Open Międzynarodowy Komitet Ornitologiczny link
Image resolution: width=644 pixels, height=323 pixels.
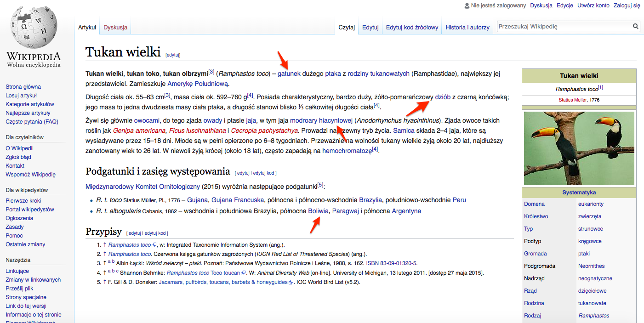click(142, 187)
